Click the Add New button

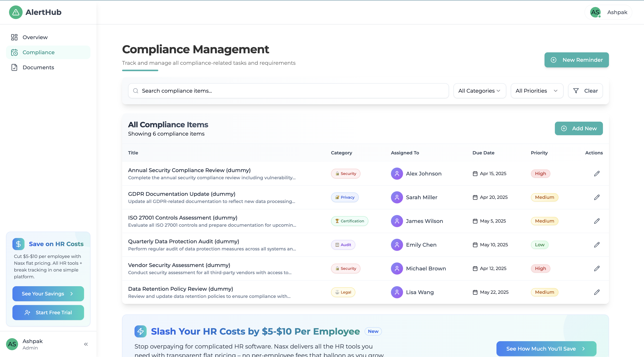click(x=579, y=128)
